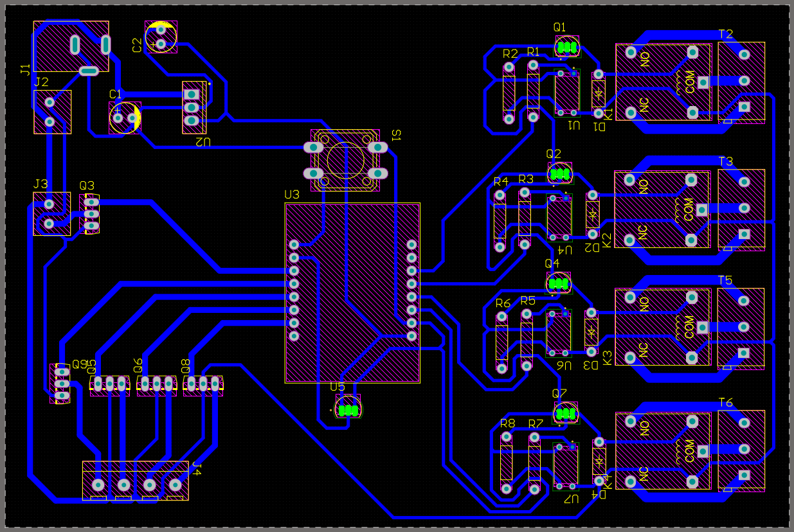
Task: Click resistor R3 footprint
Action: pyautogui.click(x=525, y=218)
